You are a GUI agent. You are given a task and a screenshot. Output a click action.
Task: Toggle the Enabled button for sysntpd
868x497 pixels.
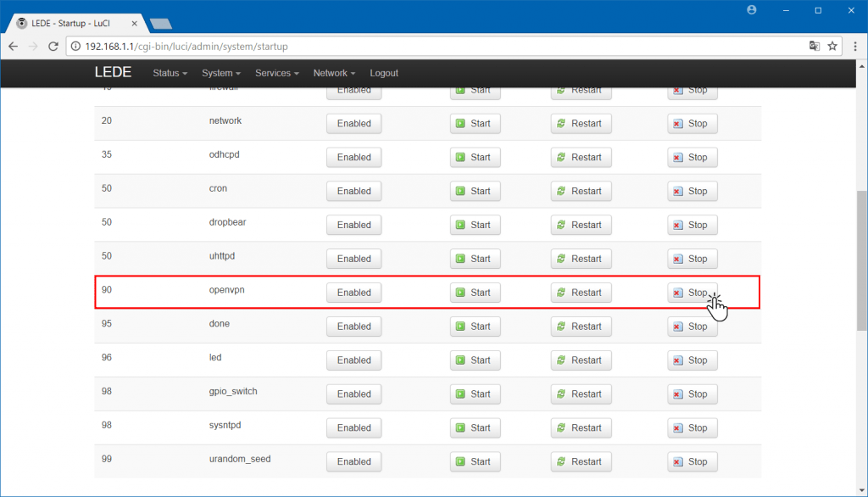353,427
